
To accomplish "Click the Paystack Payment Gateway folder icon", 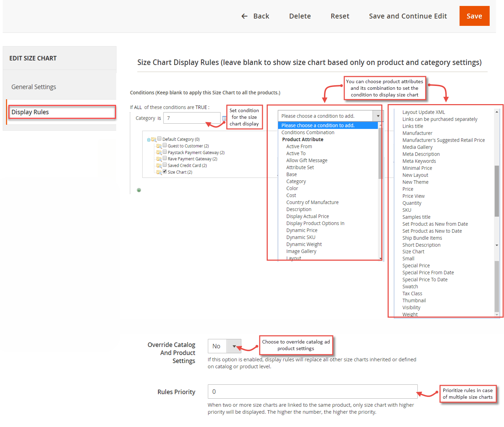I will click(x=159, y=152).
